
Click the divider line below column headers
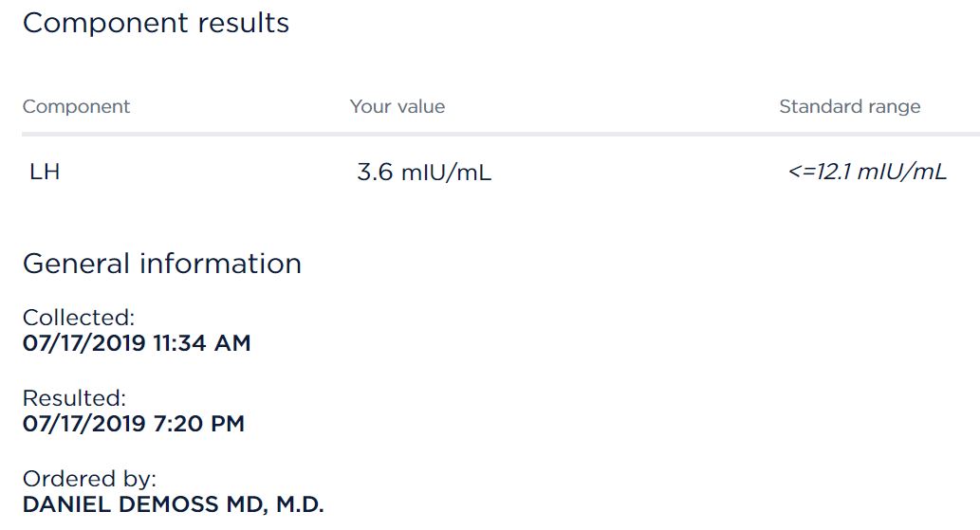[490, 134]
